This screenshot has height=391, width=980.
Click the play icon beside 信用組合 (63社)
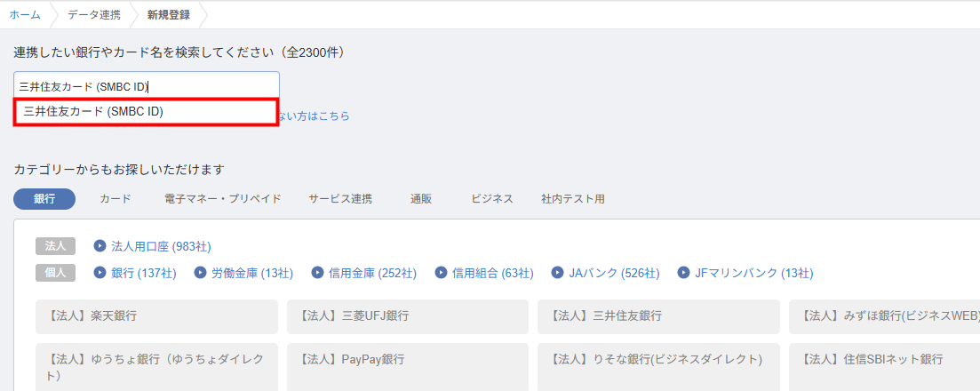pos(442,273)
